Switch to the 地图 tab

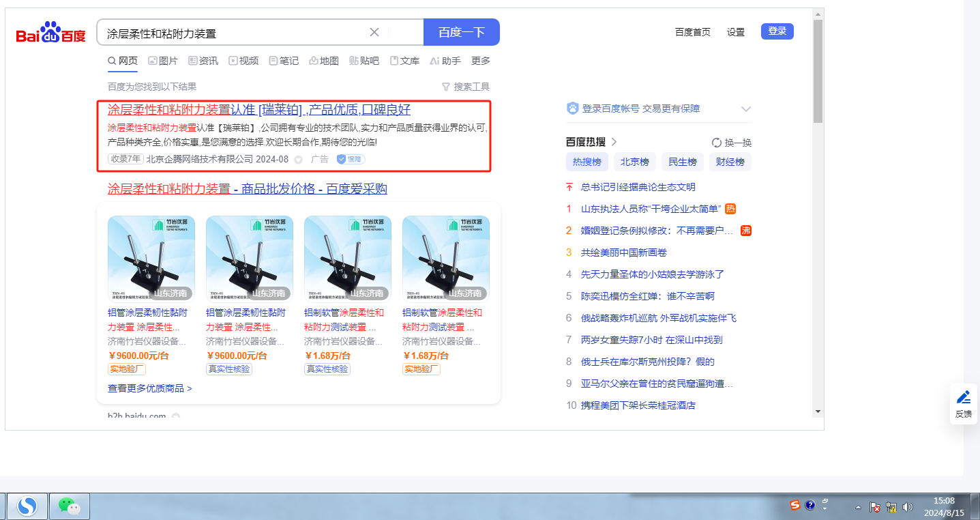click(x=324, y=61)
